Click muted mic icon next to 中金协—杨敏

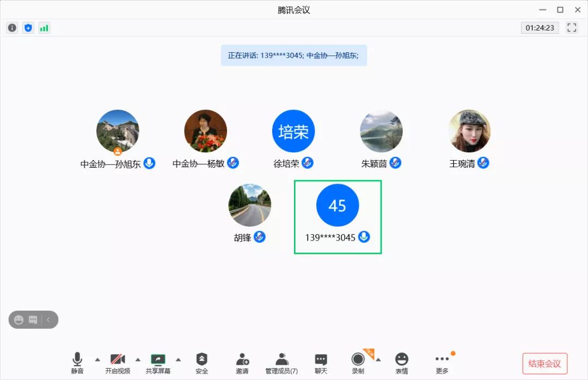click(x=233, y=163)
